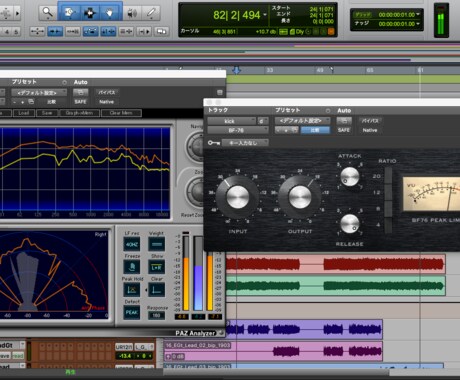Open the key input selector dropdown
The image size is (460, 380).
(x=245, y=143)
